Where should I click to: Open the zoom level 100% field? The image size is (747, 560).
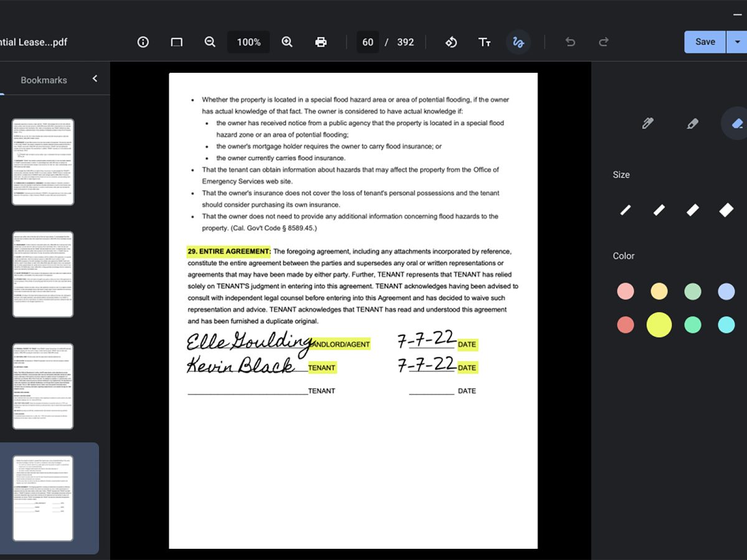248,42
